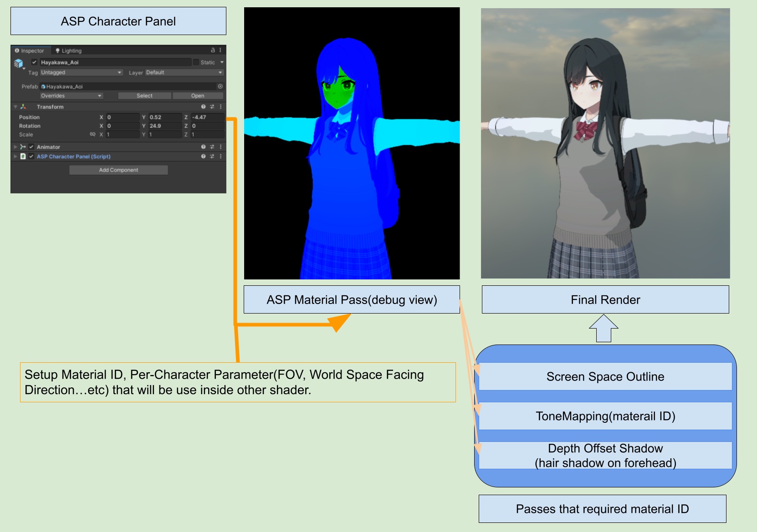The height and width of the screenshot is (532, 757).
Task: Click the Scale proportions link icon
Action: (92, 134)
